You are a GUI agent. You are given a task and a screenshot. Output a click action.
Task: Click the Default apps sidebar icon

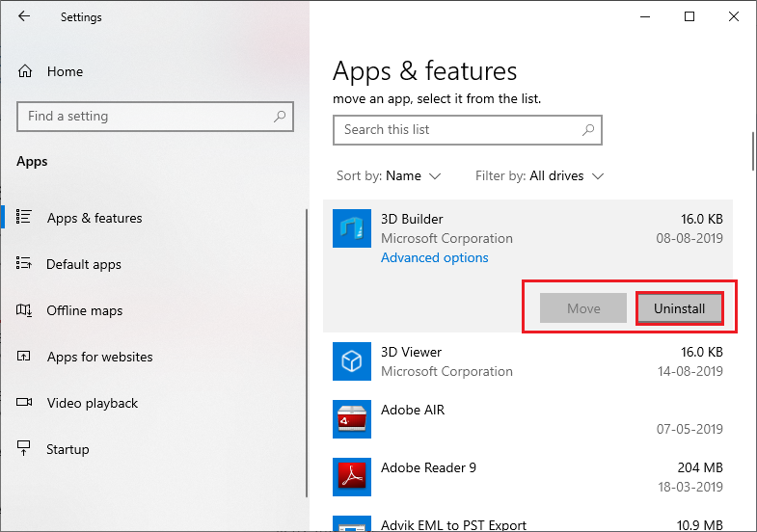[24, 263]
